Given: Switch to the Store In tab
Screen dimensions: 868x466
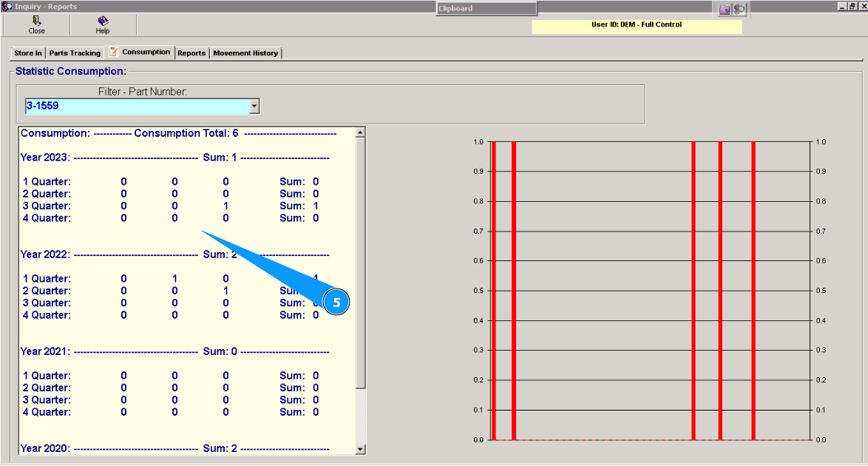Looking at the screenshot, I should (x=28, y=53).
